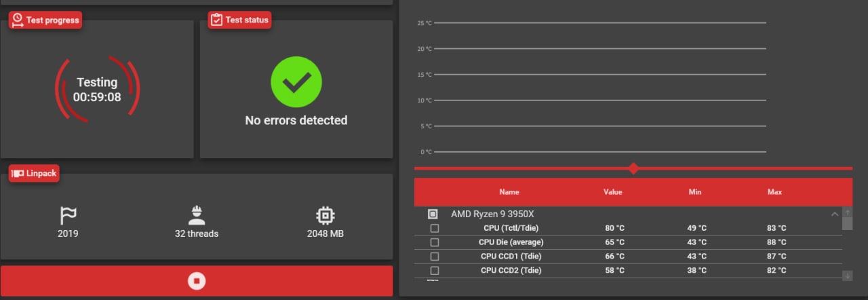The height and width of the screenshot is (300, 868).
Task: Tick the CPU CCD1 (Tdie) checkbox
Action: (x=435, y=257)
